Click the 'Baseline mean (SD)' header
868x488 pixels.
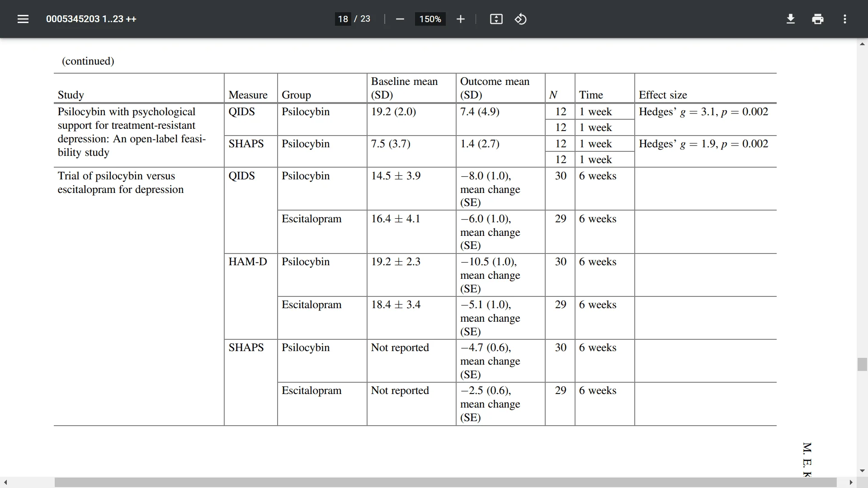tap(405, 88)
